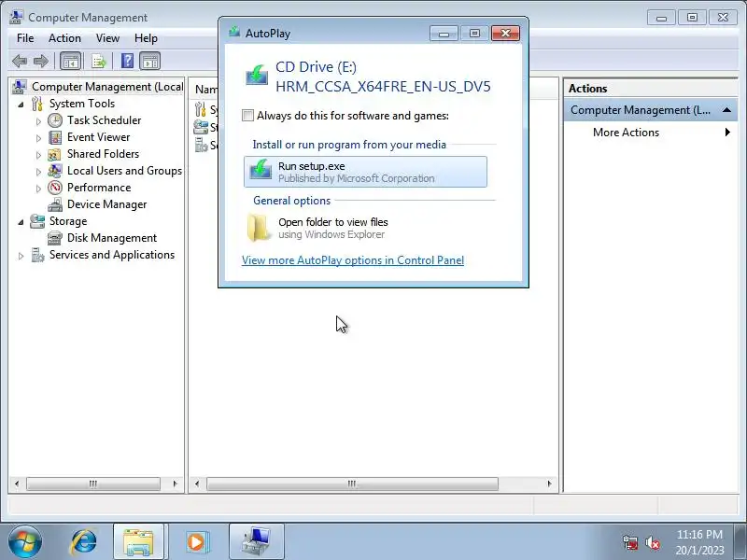The image size is (747, 560).
Task: Toggle Show/Hide Action Pane toolbar icon
Action: (x=150, y=61)
